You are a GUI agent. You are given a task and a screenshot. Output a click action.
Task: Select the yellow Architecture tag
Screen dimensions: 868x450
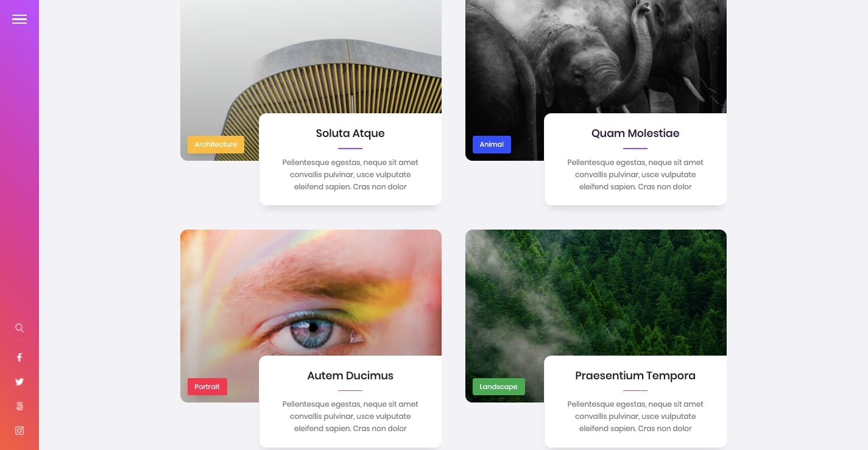(216, 144)
